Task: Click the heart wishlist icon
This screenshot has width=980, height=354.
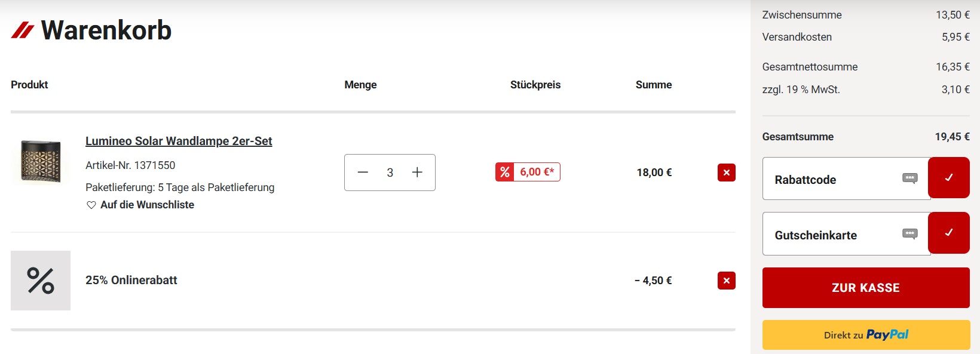Action: point(91,205)
